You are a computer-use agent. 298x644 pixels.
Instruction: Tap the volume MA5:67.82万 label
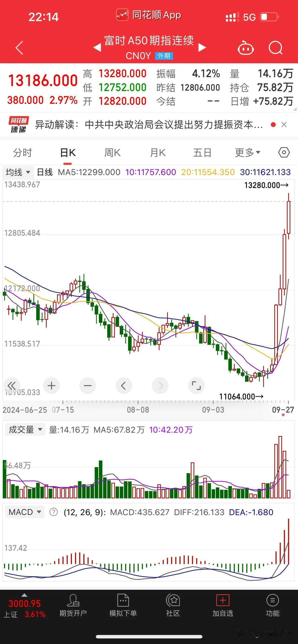(119, 430)
